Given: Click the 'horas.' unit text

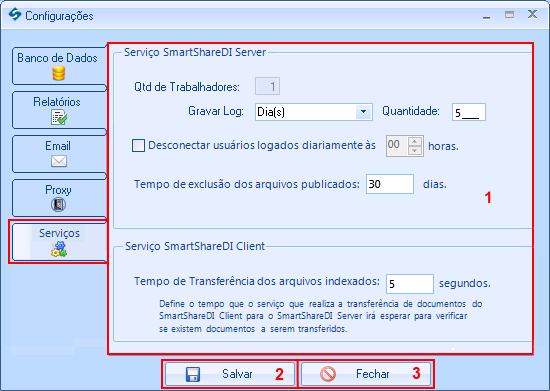Looking at the screenshot, I should point(443,146).
